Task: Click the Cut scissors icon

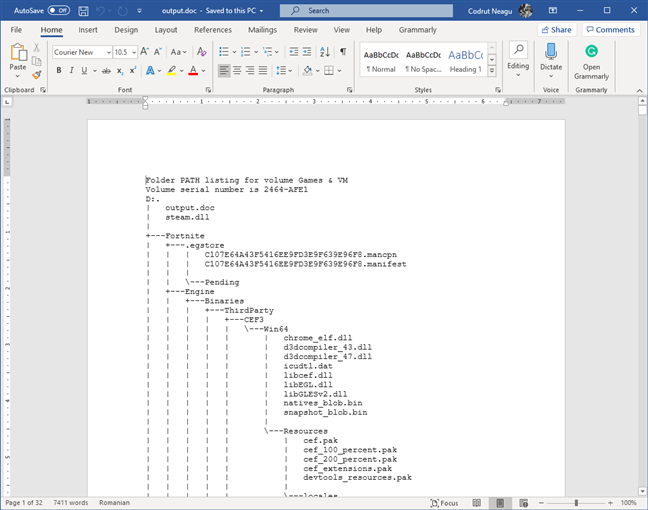Action: click(x=36, y=47)
